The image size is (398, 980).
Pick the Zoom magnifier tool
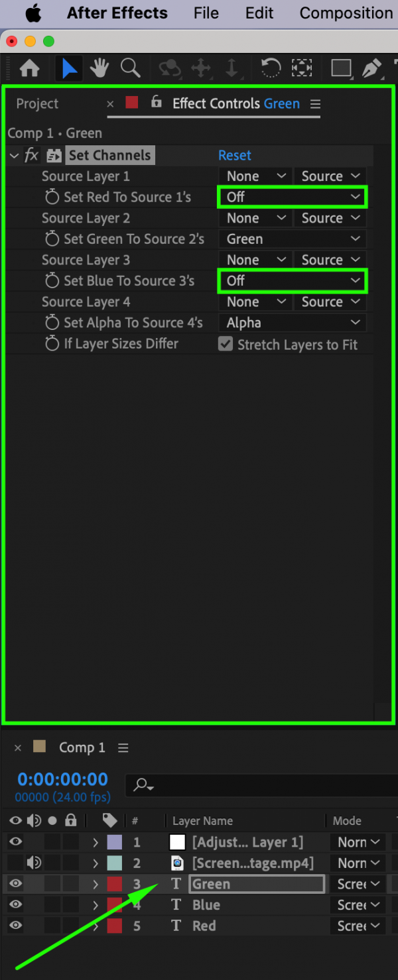pos(130,68)
